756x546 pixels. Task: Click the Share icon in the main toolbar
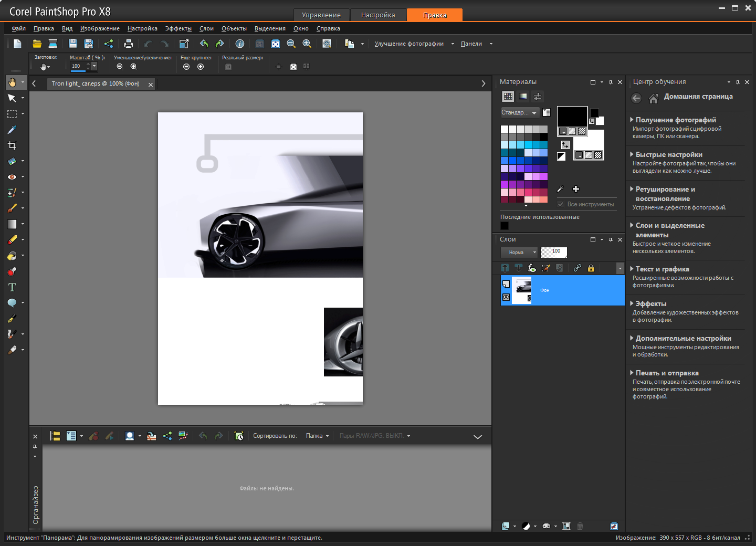coord(109,44)
